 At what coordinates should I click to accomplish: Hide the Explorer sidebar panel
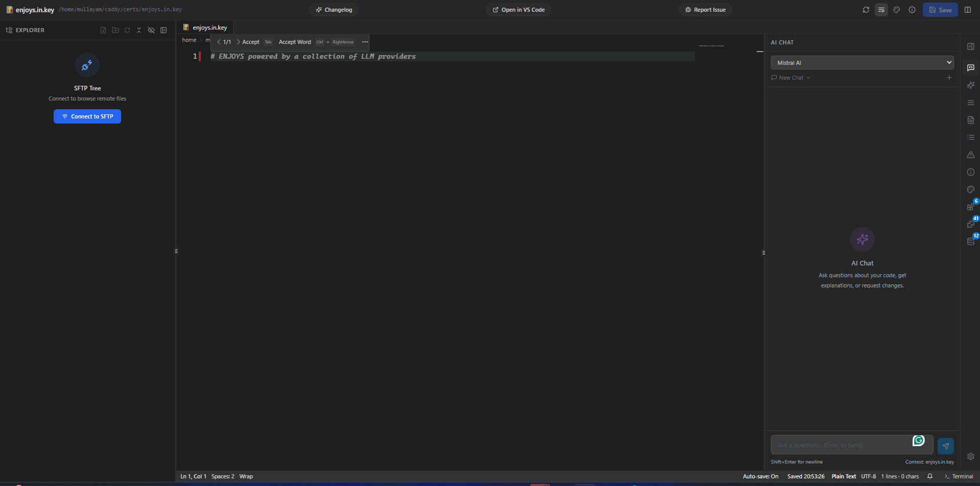tap(164, 30)
